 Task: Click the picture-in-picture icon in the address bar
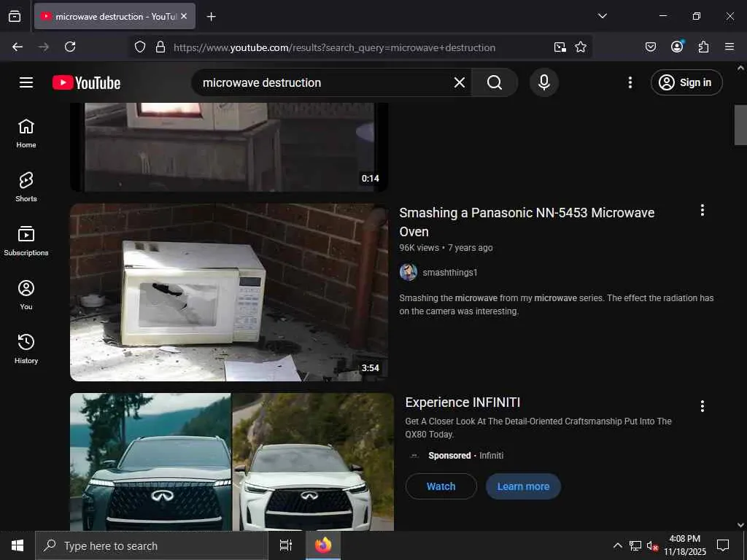(x=560, y=47)
